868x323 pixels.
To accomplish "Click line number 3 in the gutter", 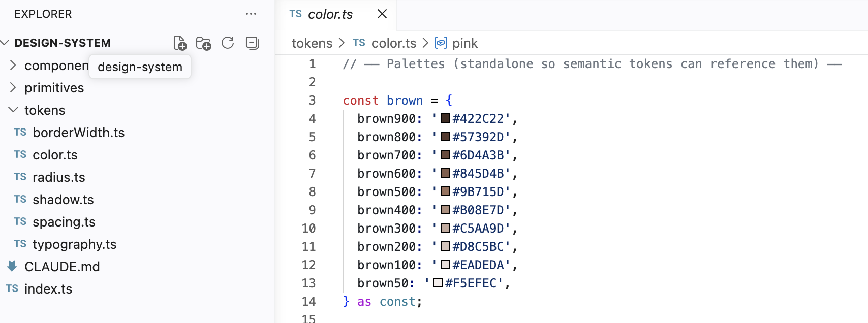I will [312, 100].
